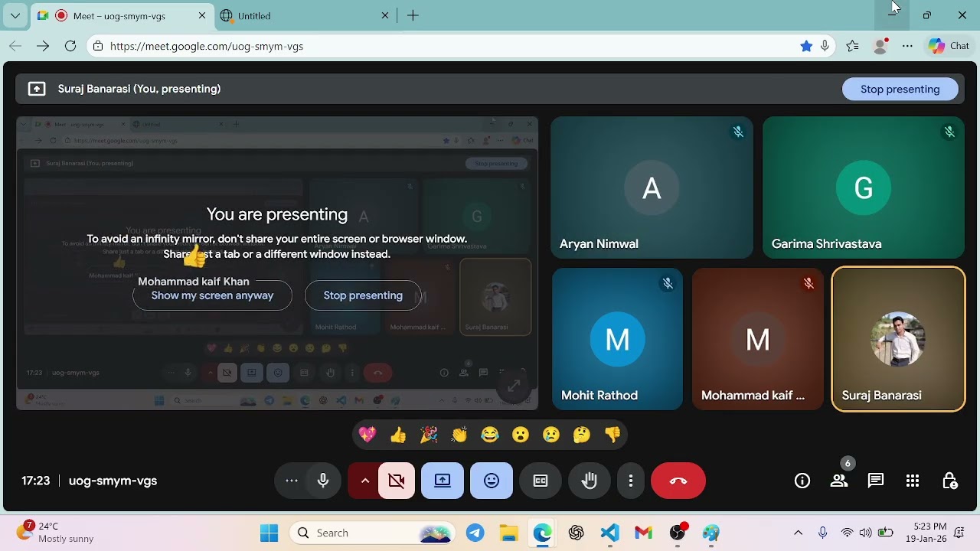Edit the bookmark star for this page
This screenshot has width=980, height=551.
[x=806, y=46]
